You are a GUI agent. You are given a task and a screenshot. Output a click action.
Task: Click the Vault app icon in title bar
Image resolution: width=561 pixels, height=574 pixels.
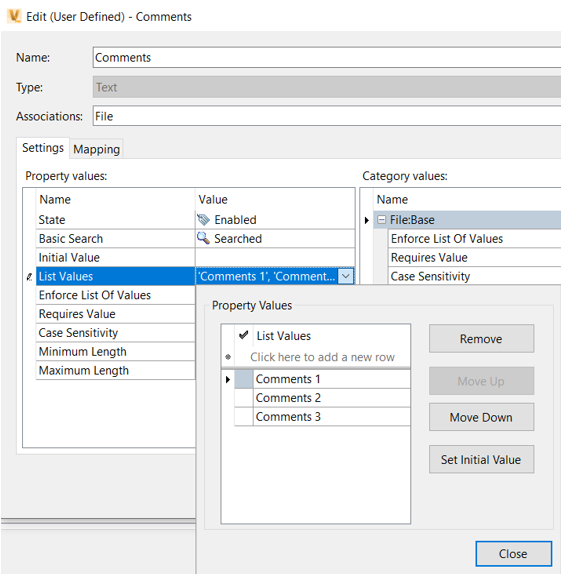pyautogui.click(x=14, y=16)
